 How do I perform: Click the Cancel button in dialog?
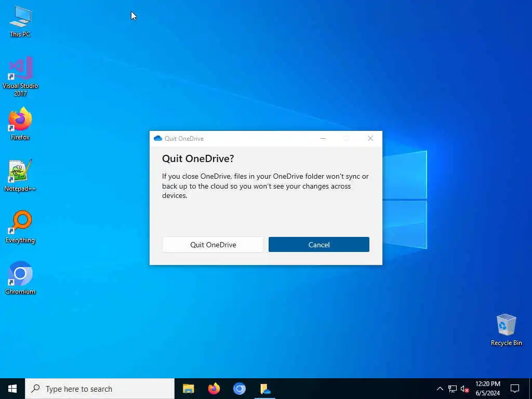[318, 245]
